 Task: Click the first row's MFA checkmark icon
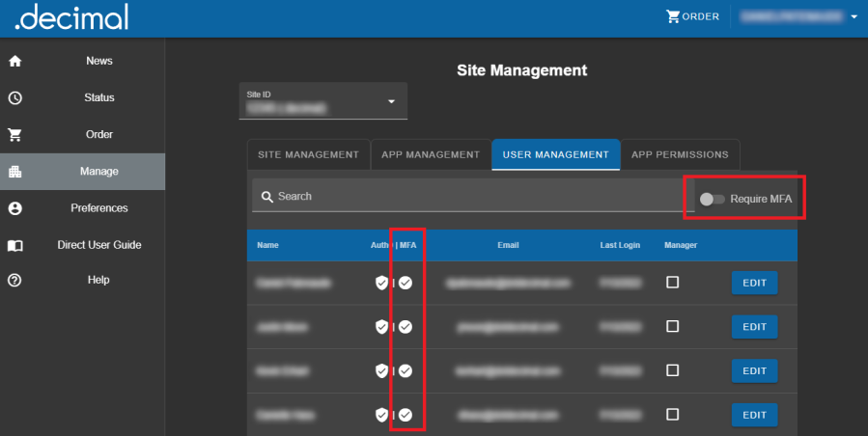(x=406, y=283)
